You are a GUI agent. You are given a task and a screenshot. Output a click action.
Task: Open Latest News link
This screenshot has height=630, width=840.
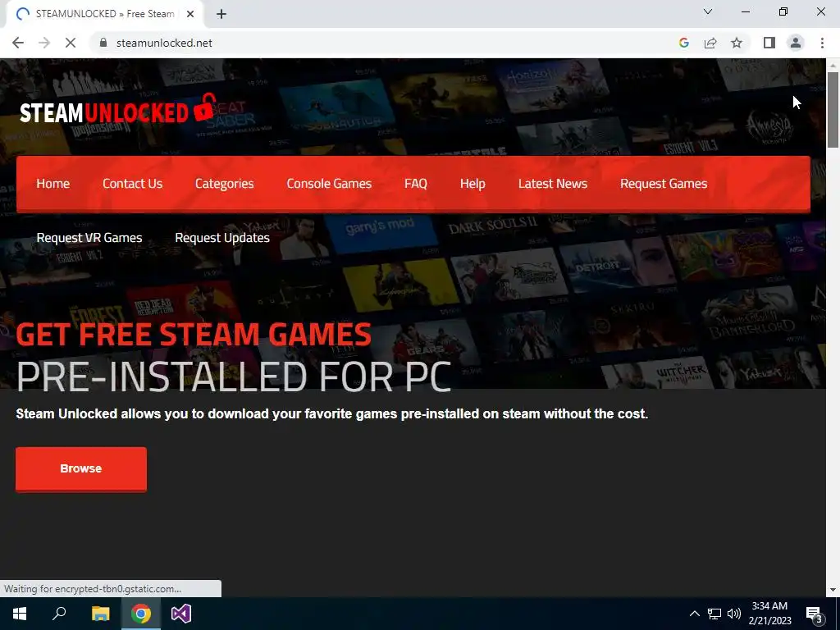553,184
